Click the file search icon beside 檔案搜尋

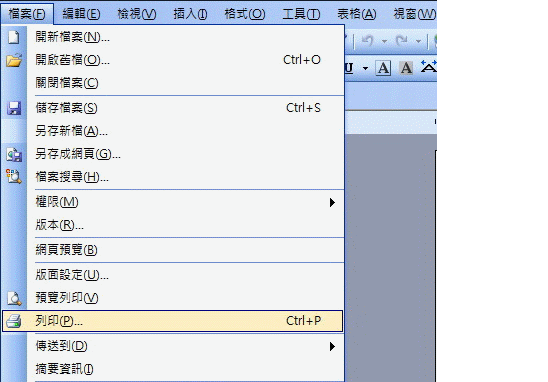tap(14, 176)
